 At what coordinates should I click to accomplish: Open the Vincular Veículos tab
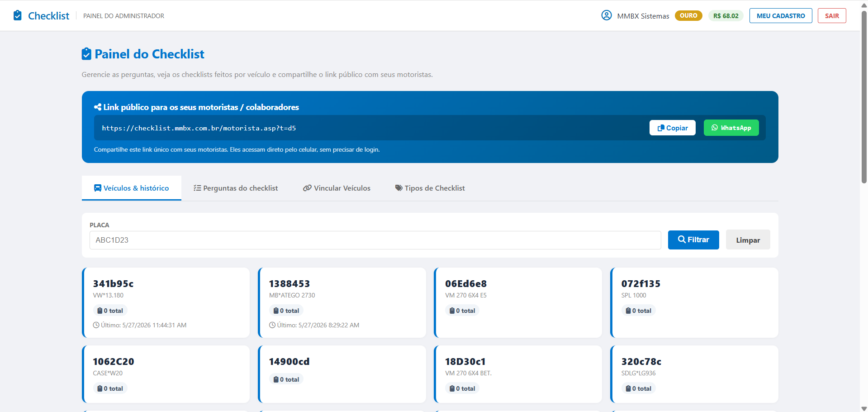pos(337,188)
